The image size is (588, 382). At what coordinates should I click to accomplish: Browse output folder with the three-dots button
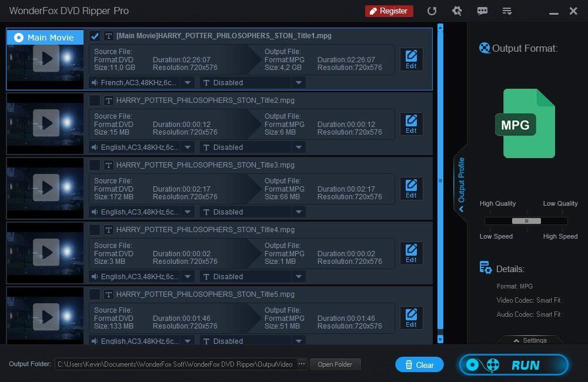coord(302,364)
